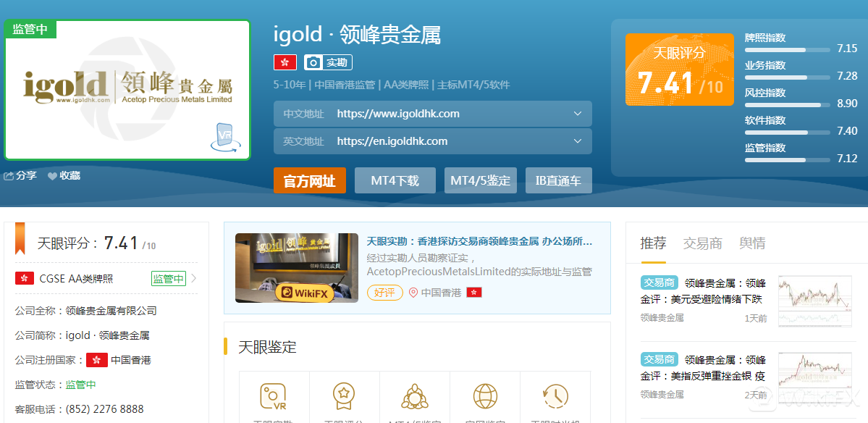
Task: Click the orange 天眼评分 7.41 score card
Action: pyautogui.click(x=680, y=70)
